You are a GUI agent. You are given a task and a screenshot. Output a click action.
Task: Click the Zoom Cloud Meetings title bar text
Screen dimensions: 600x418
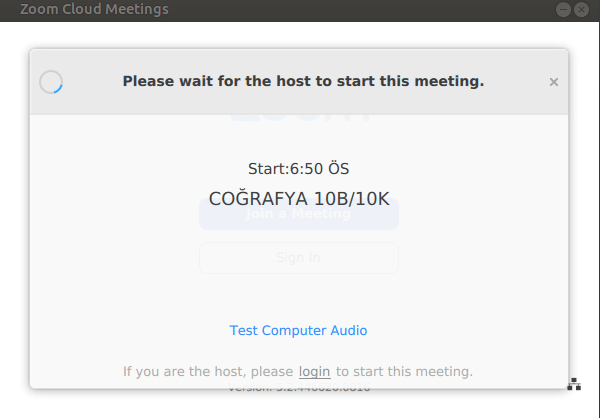(x=94, y=10)
